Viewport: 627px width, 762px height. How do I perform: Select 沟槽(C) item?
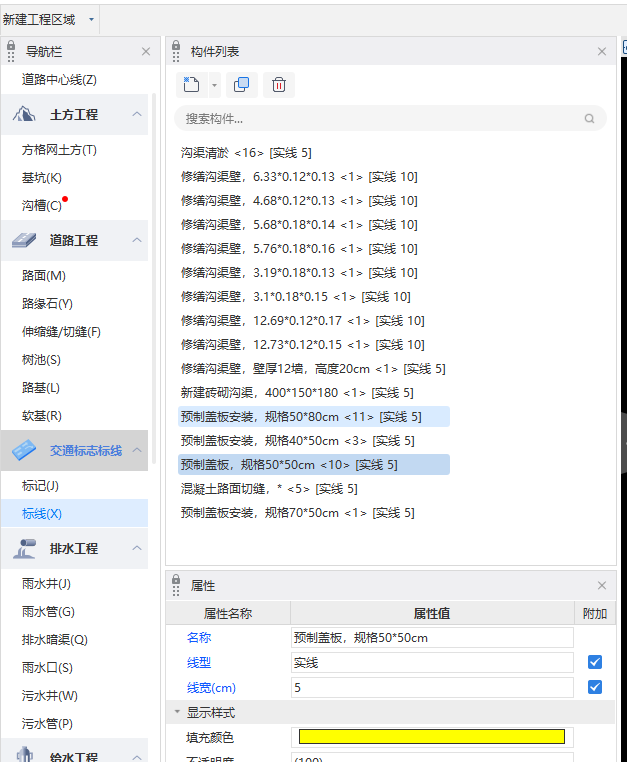[x=42, y=206]
